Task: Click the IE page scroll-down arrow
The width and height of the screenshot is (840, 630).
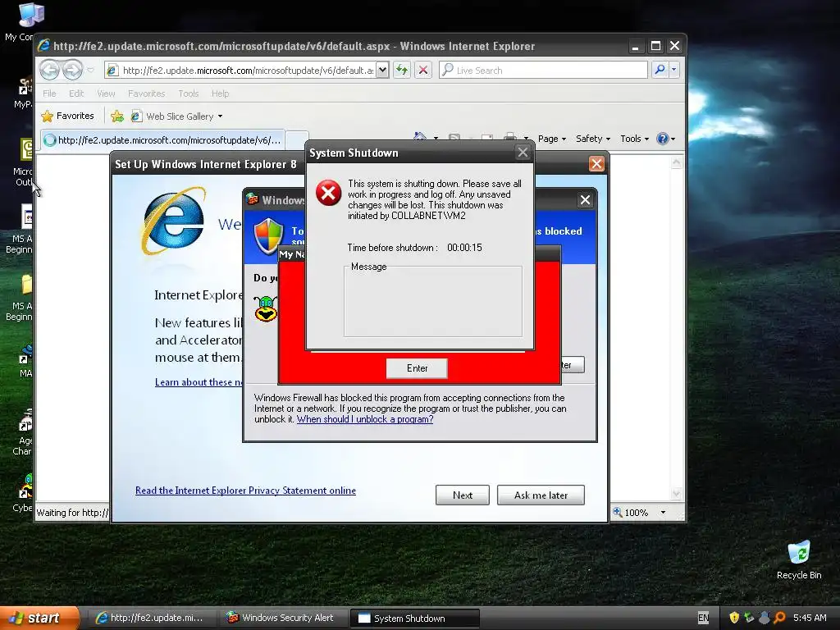Action: pyautogui.click(x=676, y=493)
